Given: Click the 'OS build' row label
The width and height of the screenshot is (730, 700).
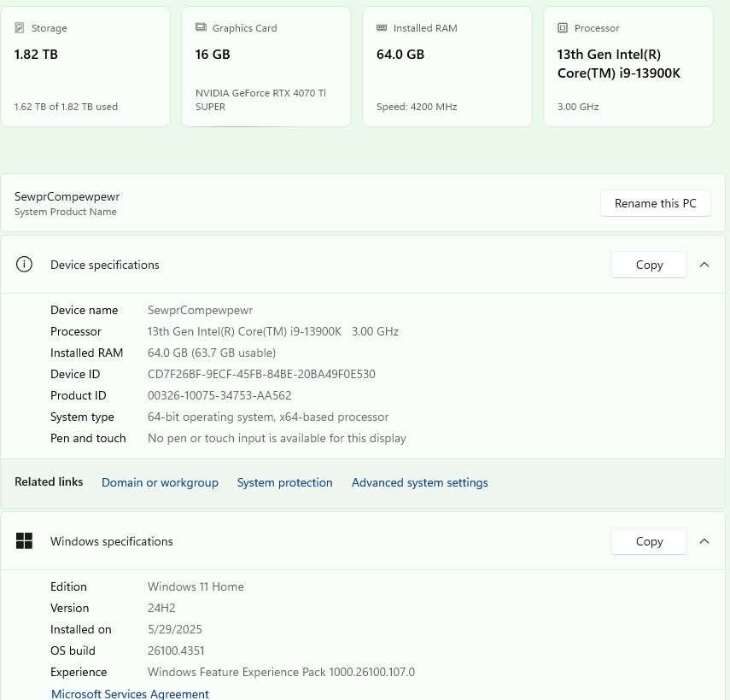Looking at the screenshot, I should coord(73,650).
